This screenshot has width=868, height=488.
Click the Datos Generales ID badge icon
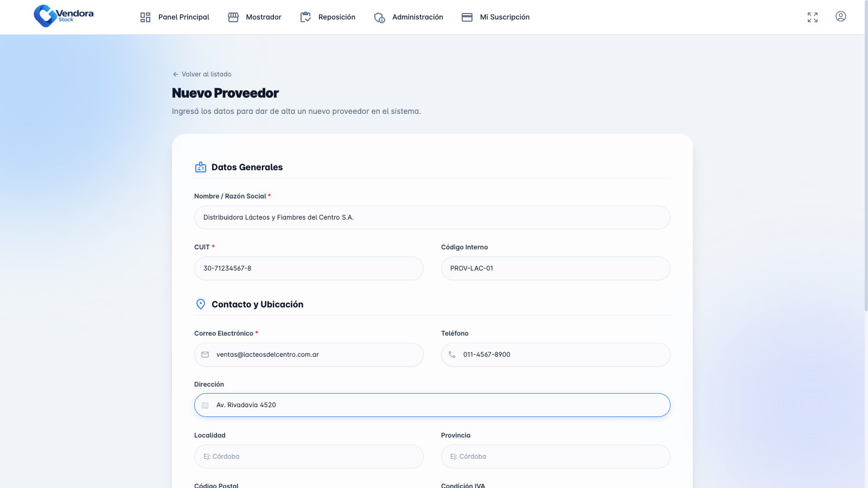pyautogui.click(x=201, y=167)
